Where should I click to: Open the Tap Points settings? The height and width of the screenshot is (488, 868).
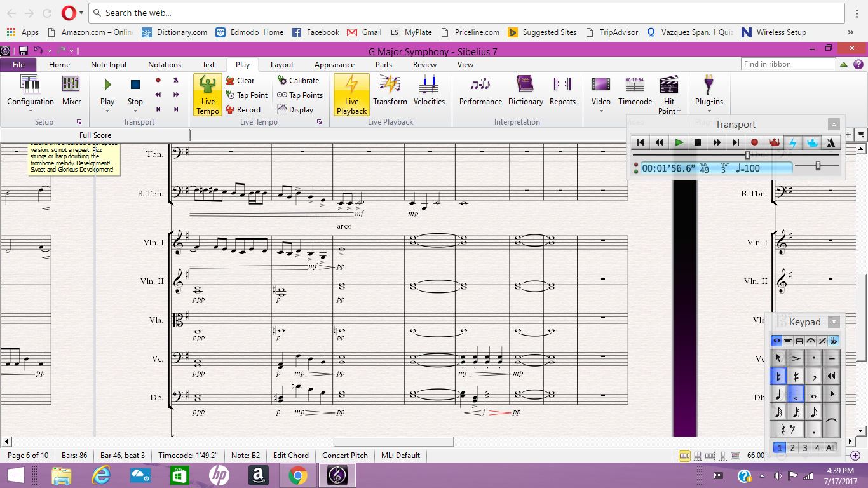pyautogui.click(x=300, y=95)
